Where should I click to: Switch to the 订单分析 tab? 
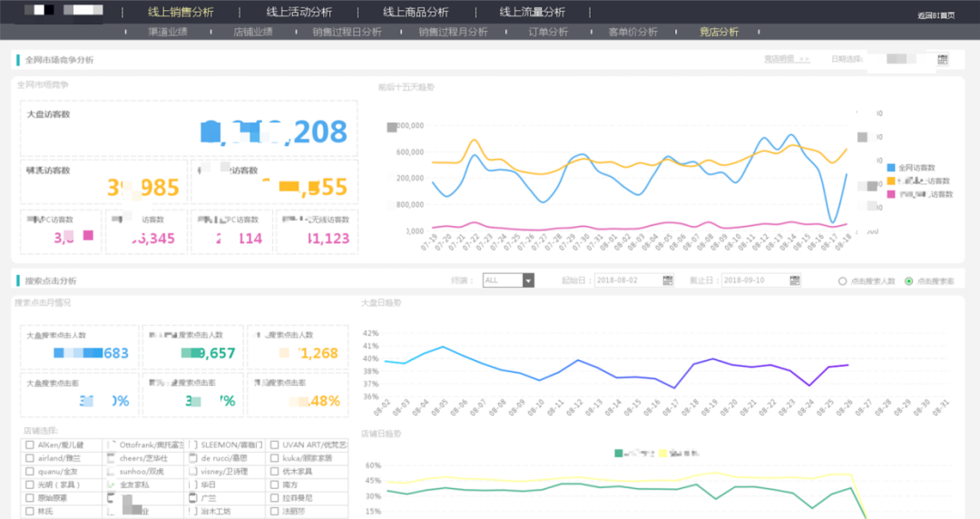548,32
